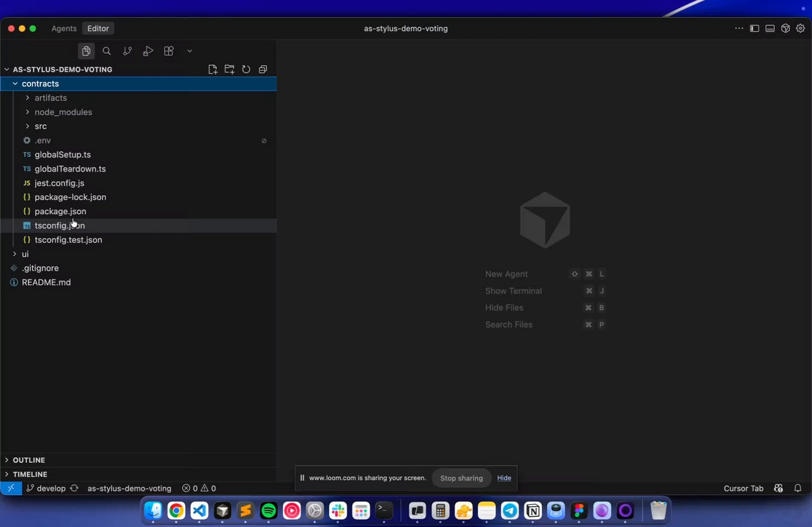
Task: Open Telegram from the Dock
Action: [509, 510]
